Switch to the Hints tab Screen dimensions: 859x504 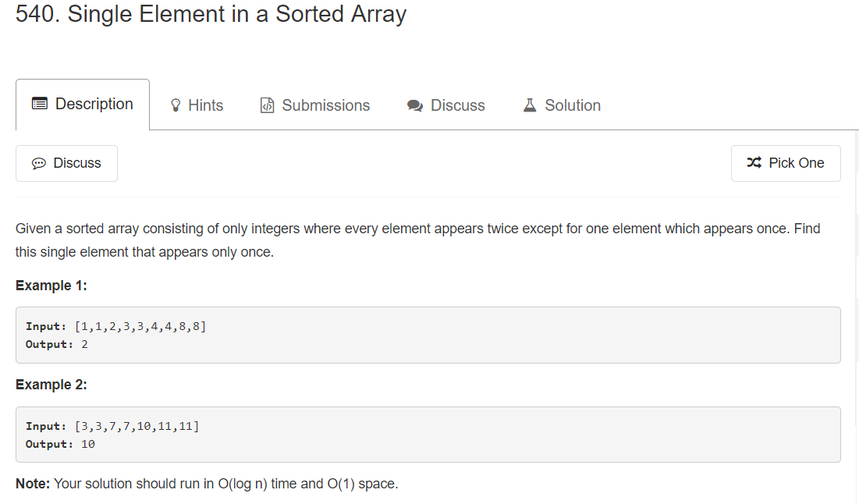click(197, 105)
